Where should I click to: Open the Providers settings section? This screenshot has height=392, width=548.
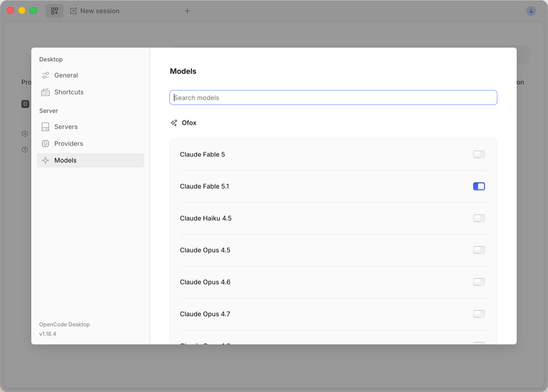90,144
